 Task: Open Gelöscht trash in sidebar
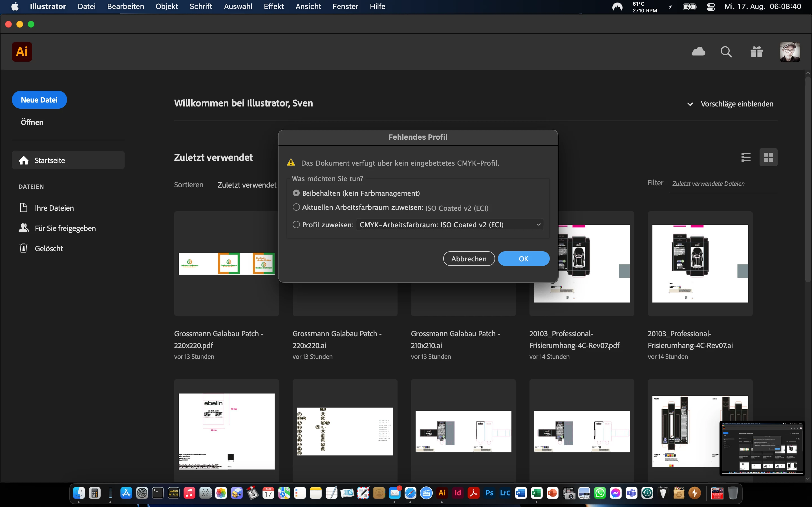(49, 248)
